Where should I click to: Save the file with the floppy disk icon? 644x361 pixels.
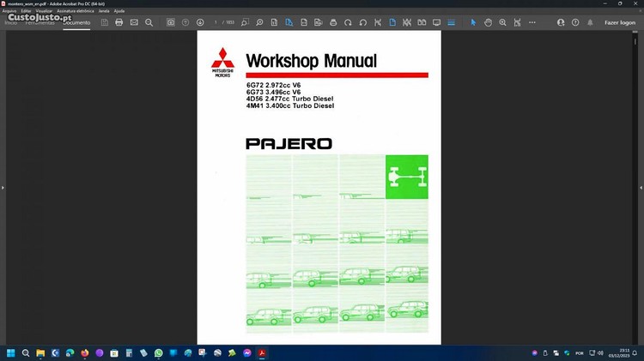pos(104,22)
